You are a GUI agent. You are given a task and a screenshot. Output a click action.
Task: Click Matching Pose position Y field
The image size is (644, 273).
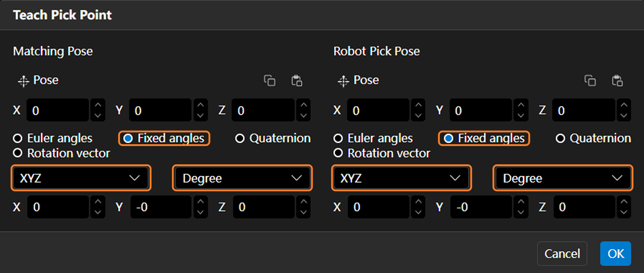click(x=160, y=111)
